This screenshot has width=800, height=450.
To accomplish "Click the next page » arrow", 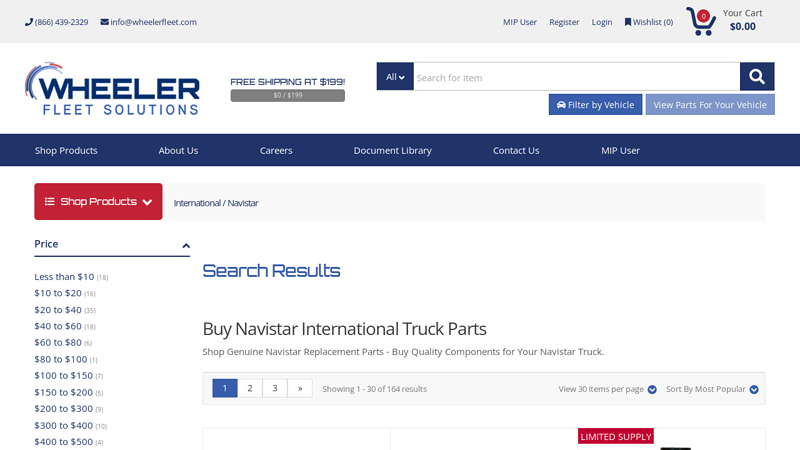I will pyautogui.click(x=300, y=388).
